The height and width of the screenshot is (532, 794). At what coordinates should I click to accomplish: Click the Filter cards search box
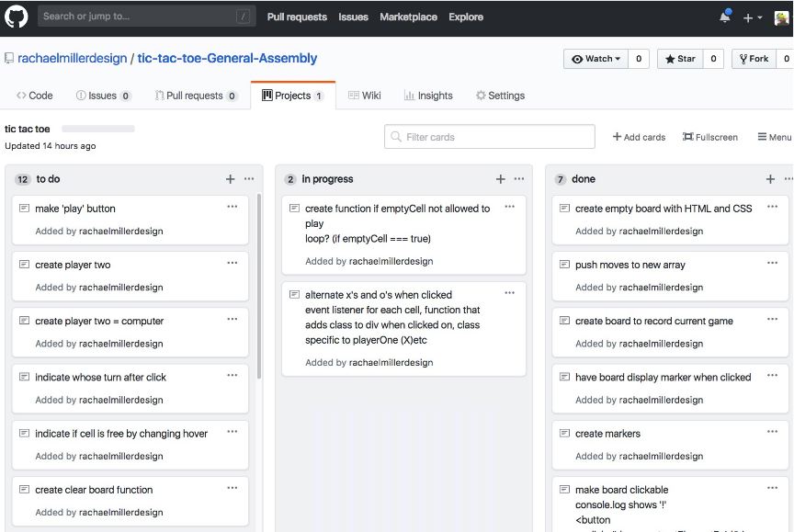coord(490,137)
